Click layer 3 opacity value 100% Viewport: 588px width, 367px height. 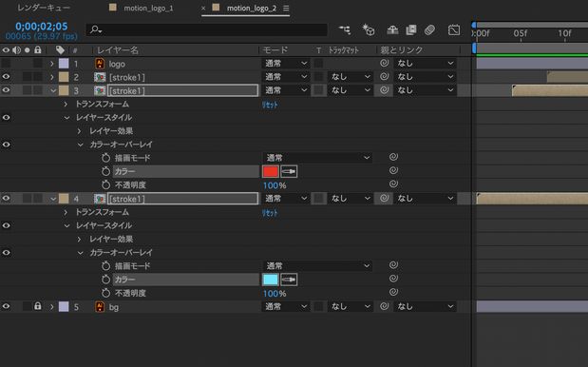point(275,185)
